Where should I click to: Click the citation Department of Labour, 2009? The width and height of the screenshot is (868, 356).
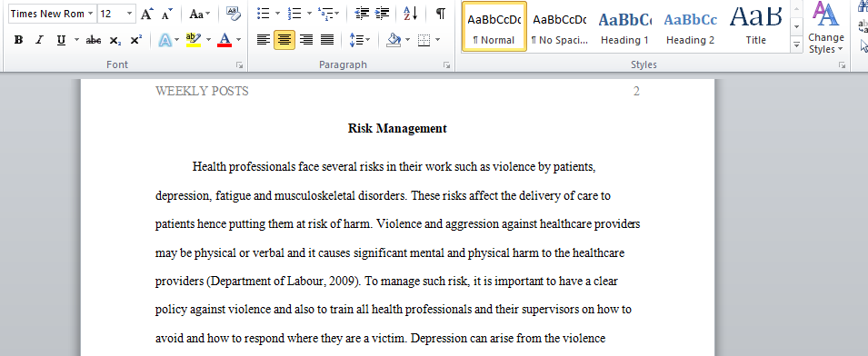[x=284, y=281]
